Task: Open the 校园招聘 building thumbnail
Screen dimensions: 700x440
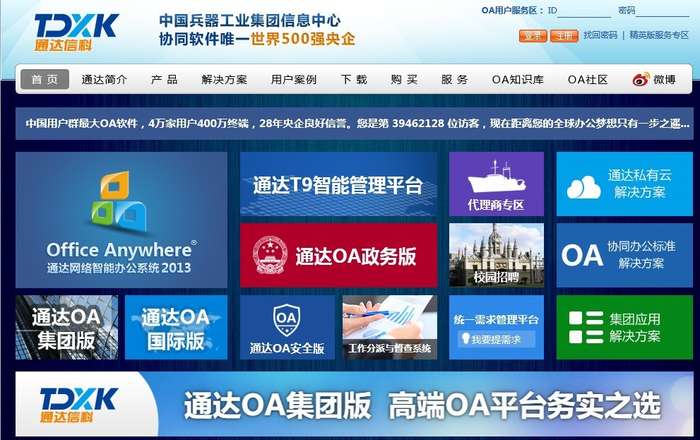Action: pos(496,255)
